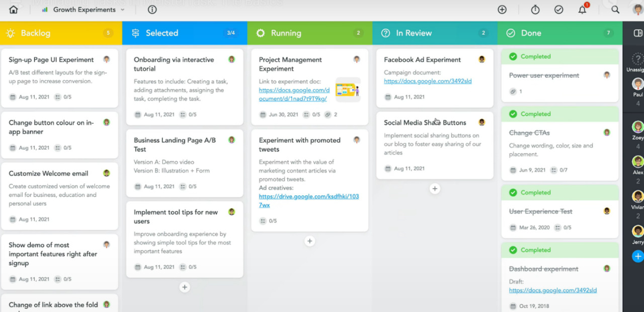Open the notifications bell
The image size is (644, 312).
click(x=582, y=10)
